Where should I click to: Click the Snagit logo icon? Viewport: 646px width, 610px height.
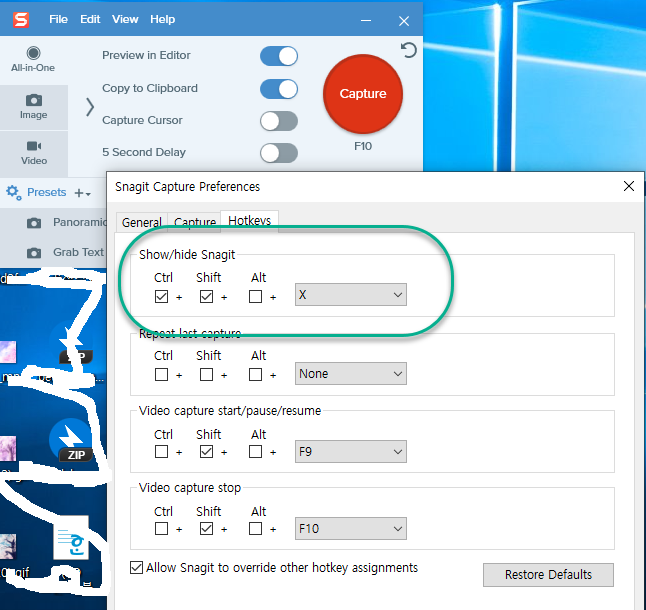[x=21, y=19]
